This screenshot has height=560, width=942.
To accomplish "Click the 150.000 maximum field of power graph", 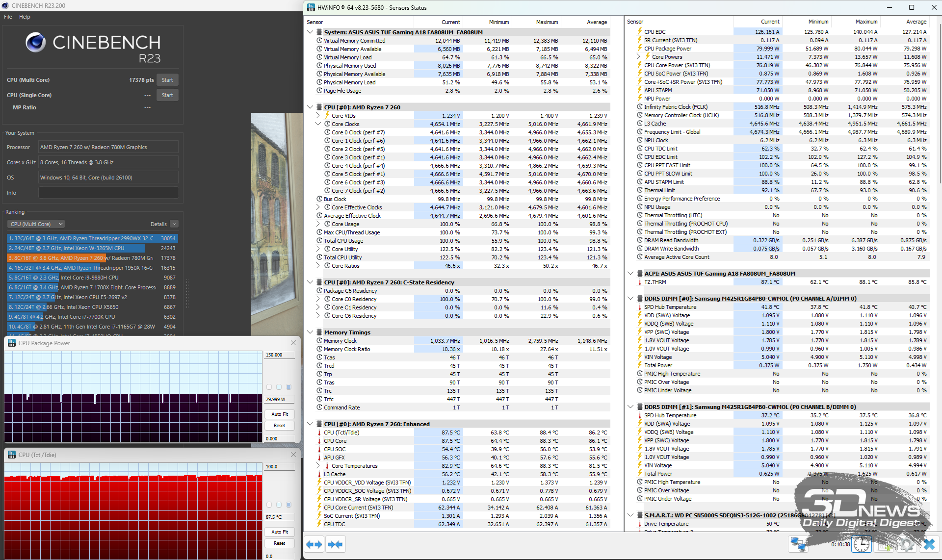I will coord(280,355).
